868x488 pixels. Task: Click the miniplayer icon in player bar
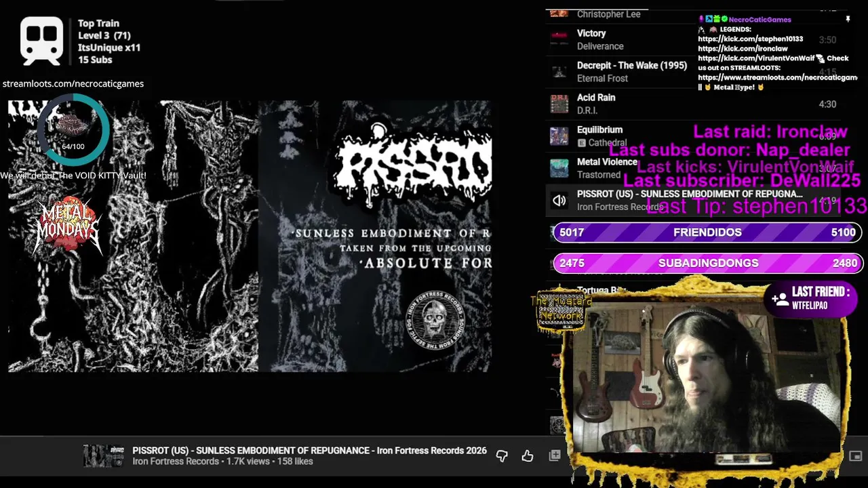tap(856, 456)
